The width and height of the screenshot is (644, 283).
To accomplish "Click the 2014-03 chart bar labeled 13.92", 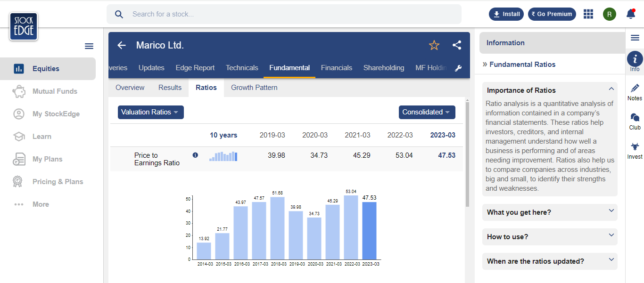I will [204, 251].
